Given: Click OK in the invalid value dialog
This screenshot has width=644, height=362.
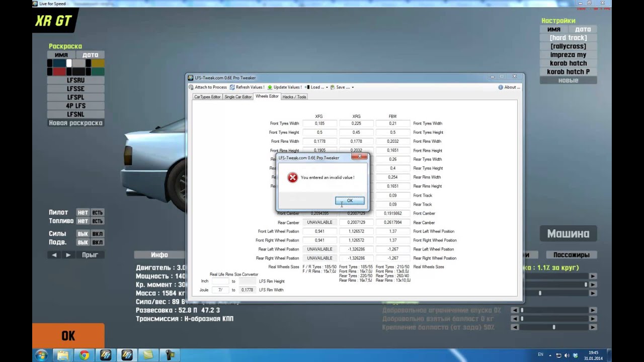Looking at the screenshot, I should click(350, 201).
